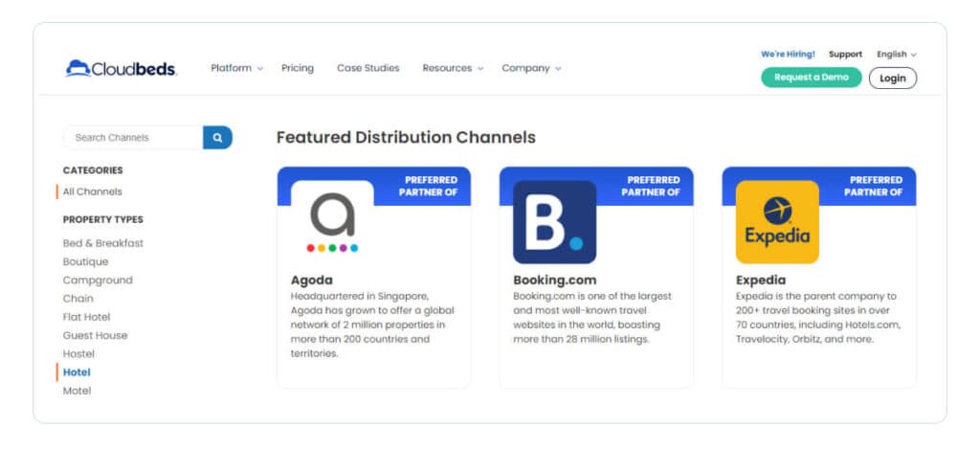Image resolution: width=980 pixels, height=449 pixels.
Task: Select All Channels category
Action: tap(93, 192)
